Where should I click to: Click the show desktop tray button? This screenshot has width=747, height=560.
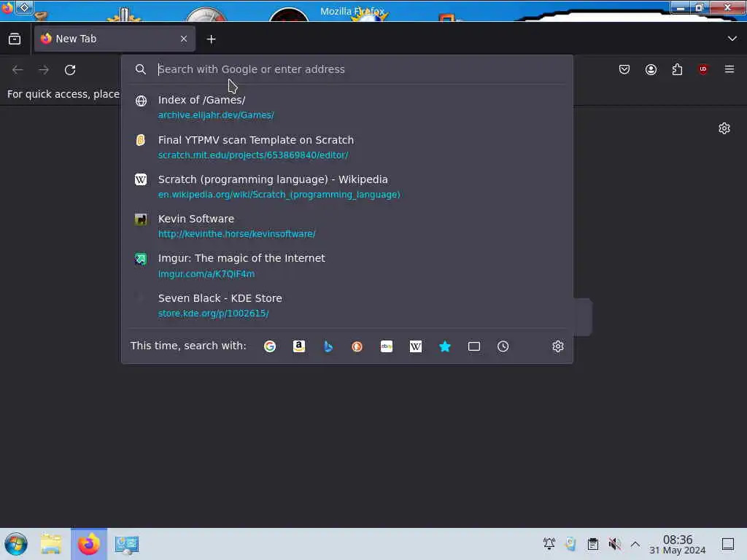click(x=727, y=544)
